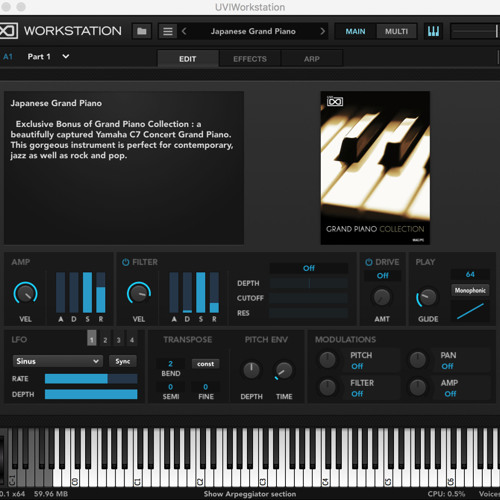500x500 pixels.
Task: Click the Grand Piano Collection cover image
Action: click(375, 168)
